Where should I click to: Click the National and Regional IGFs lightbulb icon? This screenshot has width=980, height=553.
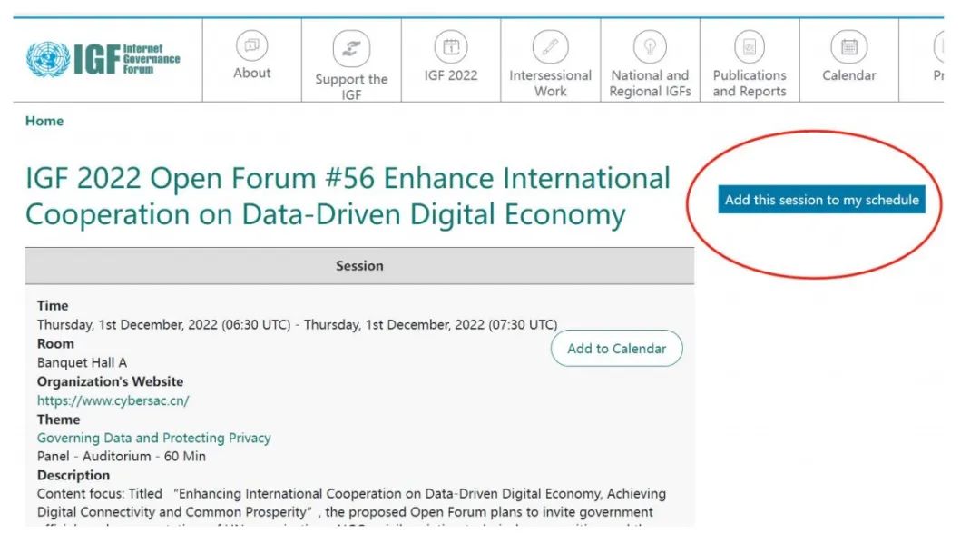click(x=650, y=47)
